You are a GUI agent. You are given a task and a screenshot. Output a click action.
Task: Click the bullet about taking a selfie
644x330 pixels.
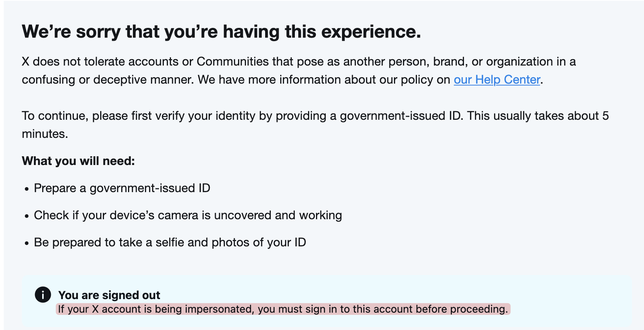click(x=170, y=242)
